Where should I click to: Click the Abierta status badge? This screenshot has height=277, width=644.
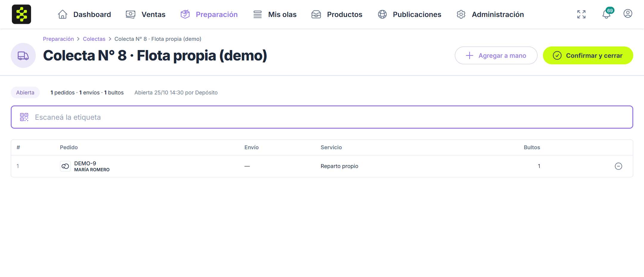(25, 93)
